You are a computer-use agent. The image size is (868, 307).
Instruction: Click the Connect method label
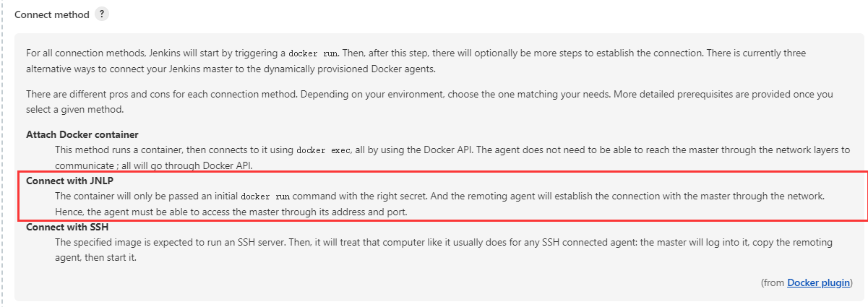coord(52,14)
